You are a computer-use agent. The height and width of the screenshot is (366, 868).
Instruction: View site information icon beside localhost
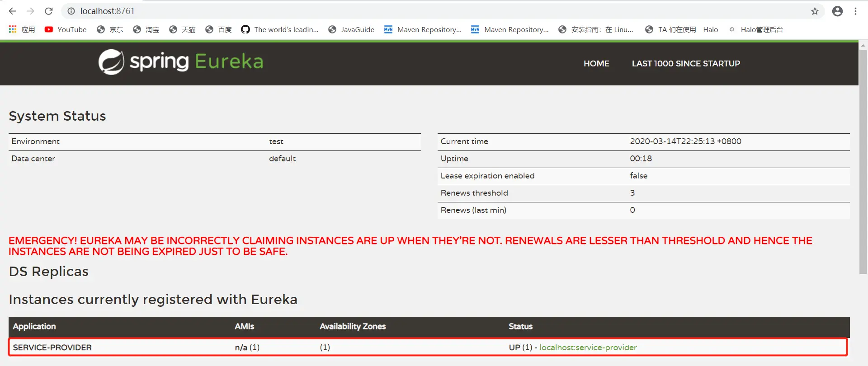click(x=71, y=11)
